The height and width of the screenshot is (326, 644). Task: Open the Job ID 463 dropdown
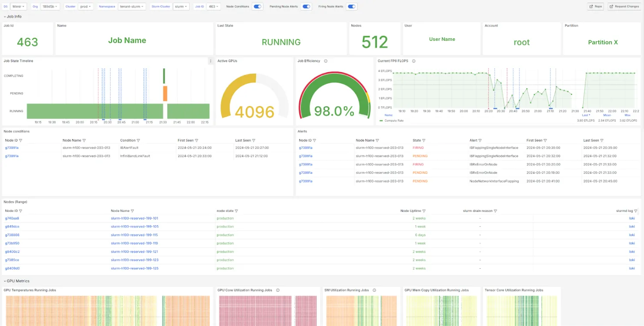coord(213,7)
